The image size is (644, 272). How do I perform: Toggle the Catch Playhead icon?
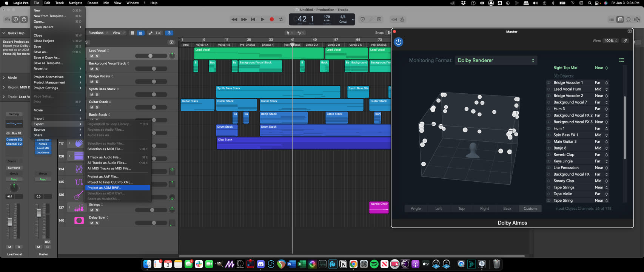pyautogui.click(x=169, y=33)
